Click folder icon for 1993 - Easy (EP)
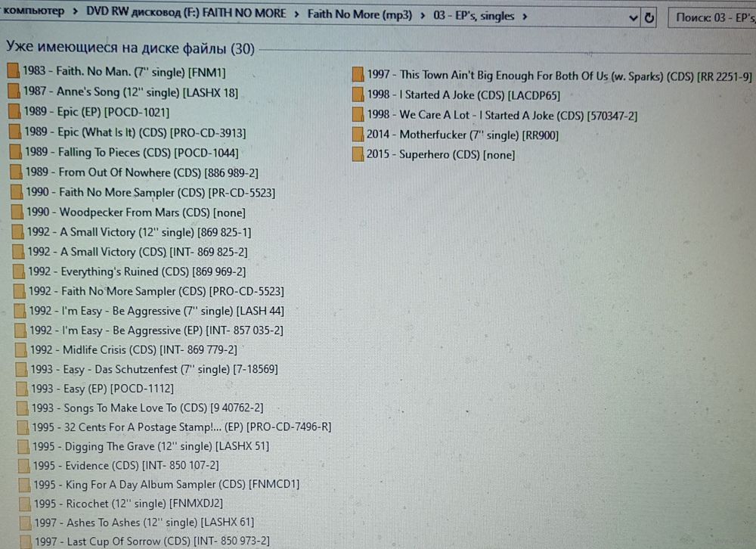The width and height of the screenshot is (756, 549). click(21, 389)
